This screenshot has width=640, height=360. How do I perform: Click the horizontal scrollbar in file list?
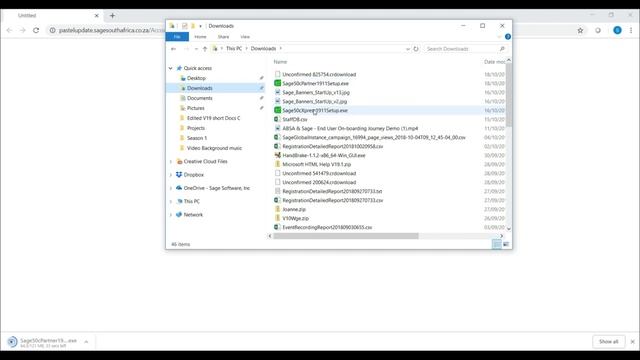[346, 236]
